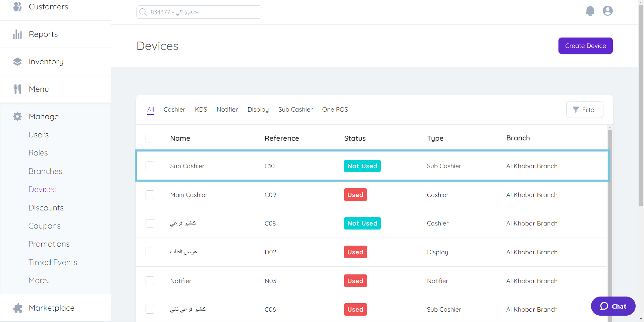The width and height of the screenshot is (644, 322).
Task: Open the Main Cashier device row
Action: (x=372, y=195)
